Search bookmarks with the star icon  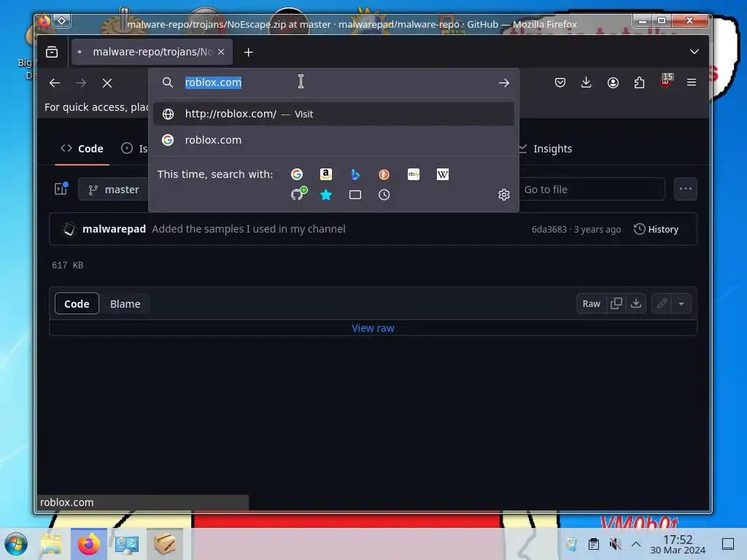click(326, 195)
